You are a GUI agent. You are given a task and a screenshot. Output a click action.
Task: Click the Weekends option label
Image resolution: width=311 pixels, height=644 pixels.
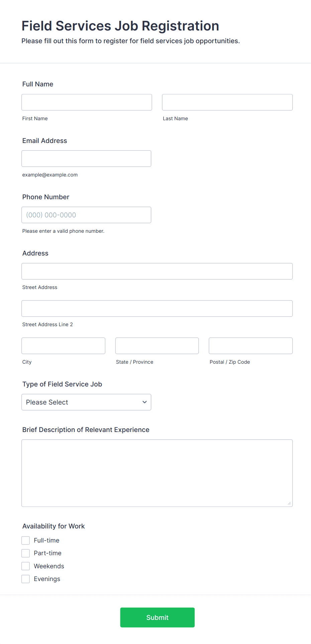click(x=49, y=566)
